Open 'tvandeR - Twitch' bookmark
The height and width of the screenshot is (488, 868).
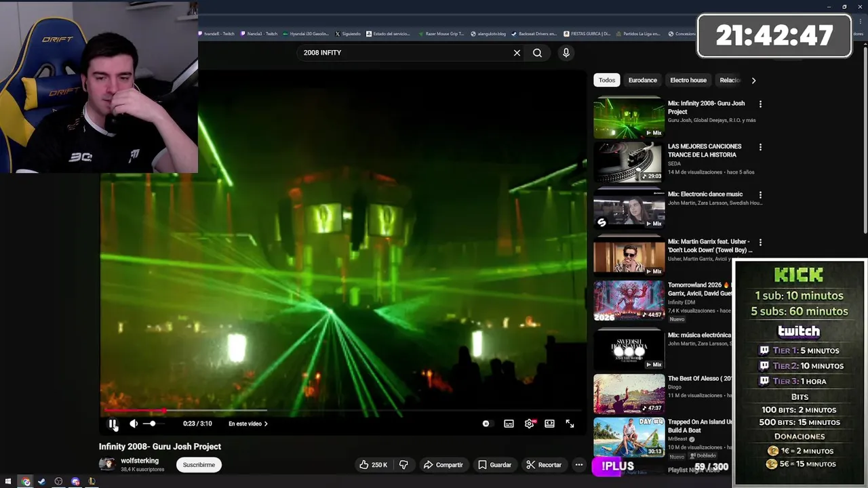click(216, 34)
